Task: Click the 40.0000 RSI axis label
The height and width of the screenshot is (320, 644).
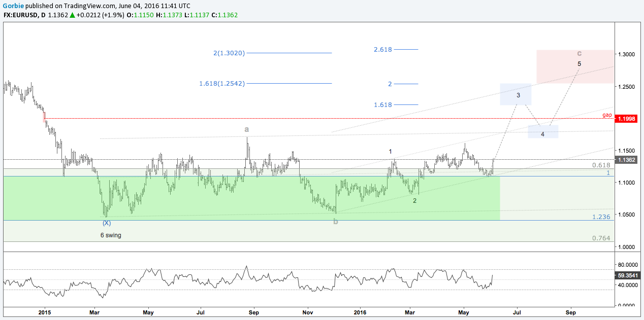Action: 628,285
